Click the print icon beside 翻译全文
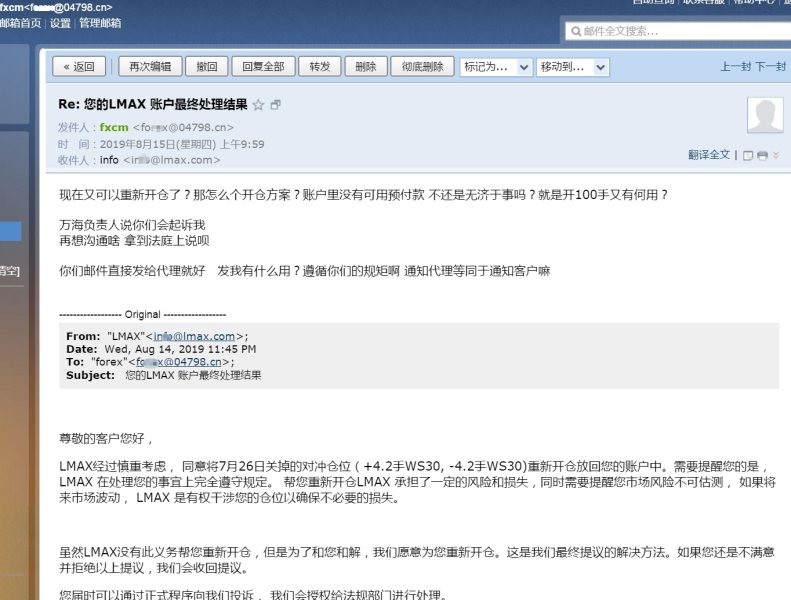The height and width of the screenshot is (600, 791). (762, 155)
